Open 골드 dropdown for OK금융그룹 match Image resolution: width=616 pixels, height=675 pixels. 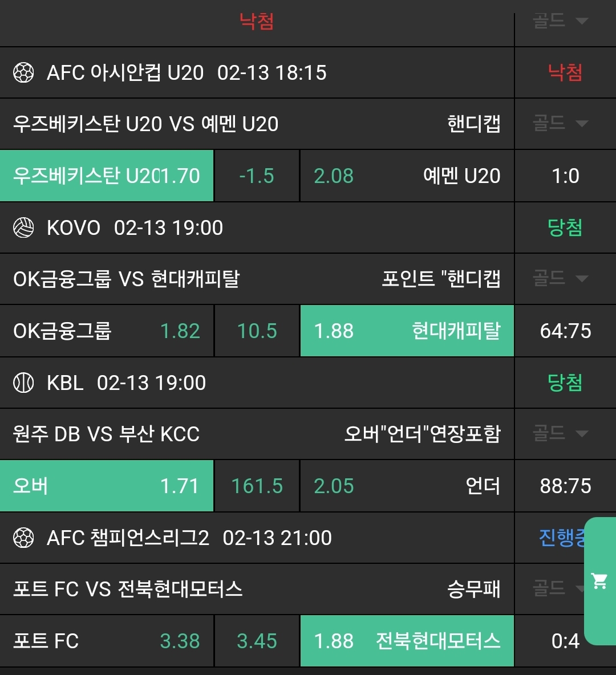click(560, 279)
